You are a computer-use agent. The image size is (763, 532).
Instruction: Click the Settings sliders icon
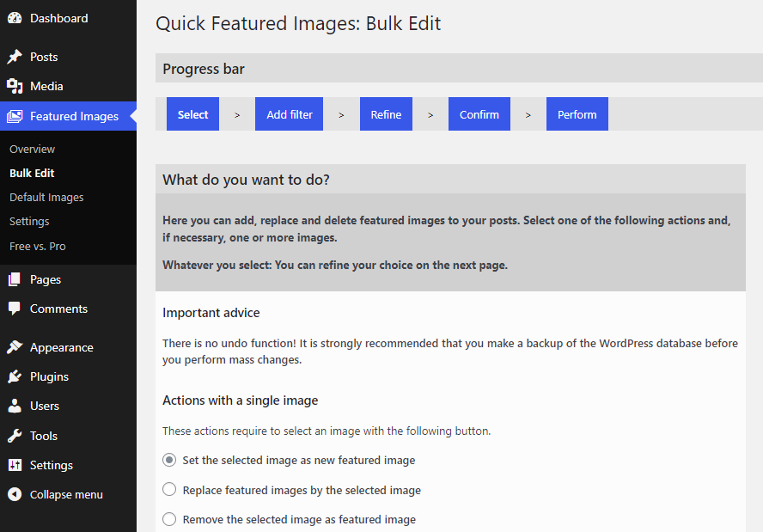[15, 465]
